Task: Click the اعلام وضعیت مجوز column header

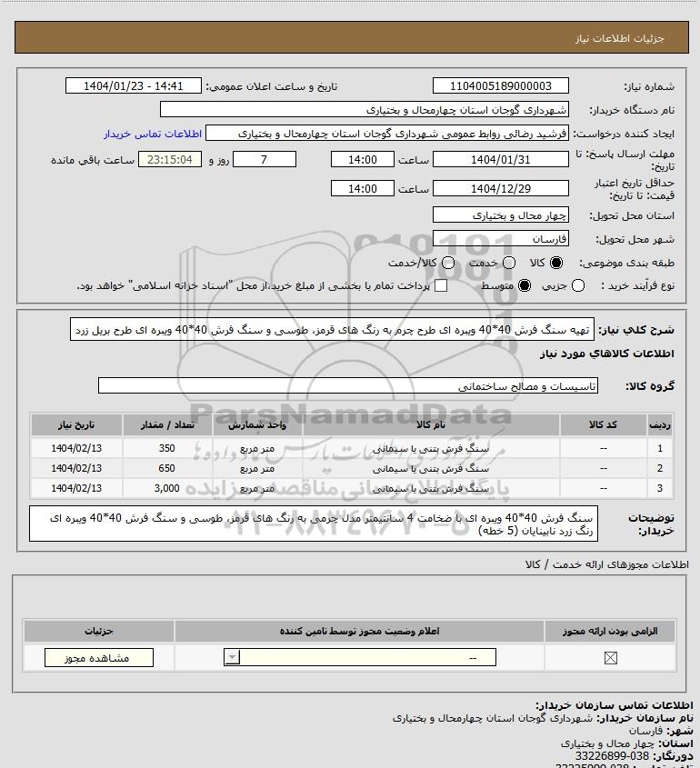Action: click(x=360, y=631)
